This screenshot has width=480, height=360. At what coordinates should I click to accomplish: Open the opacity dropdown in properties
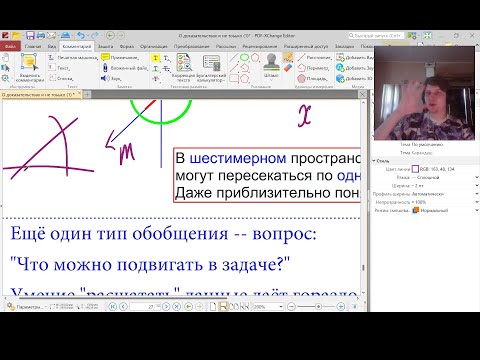[x=476, y=202]
